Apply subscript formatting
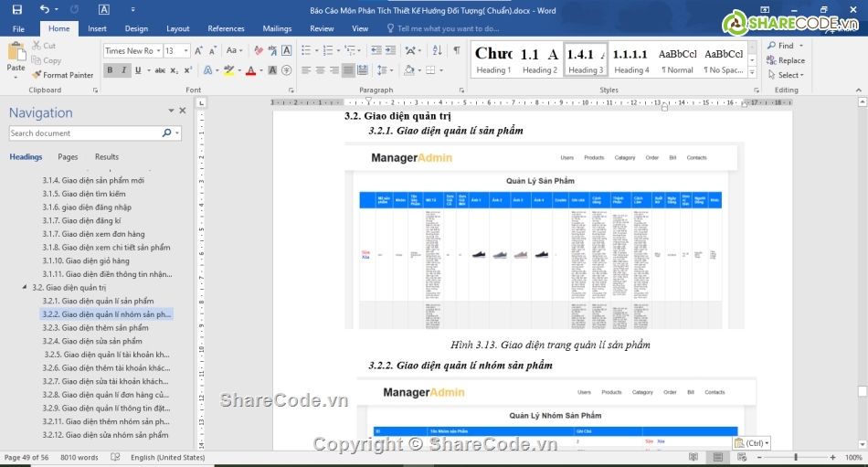 [x=174, y=70]
